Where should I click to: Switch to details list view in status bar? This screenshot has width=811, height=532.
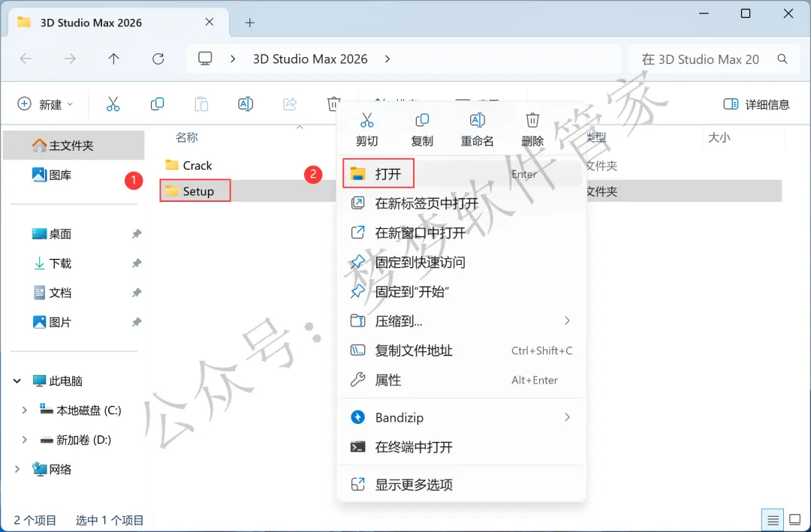pos(773,519)
